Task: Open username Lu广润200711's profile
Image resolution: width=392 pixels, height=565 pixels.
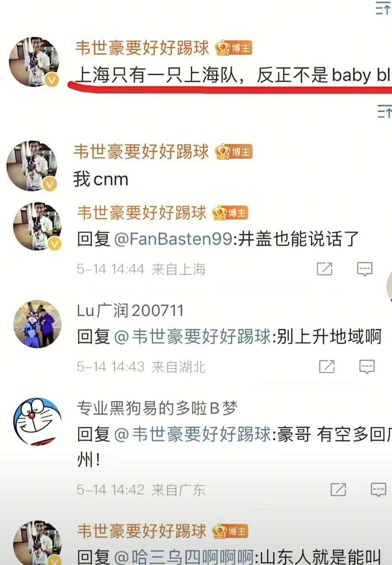Action: pos(130,311)
